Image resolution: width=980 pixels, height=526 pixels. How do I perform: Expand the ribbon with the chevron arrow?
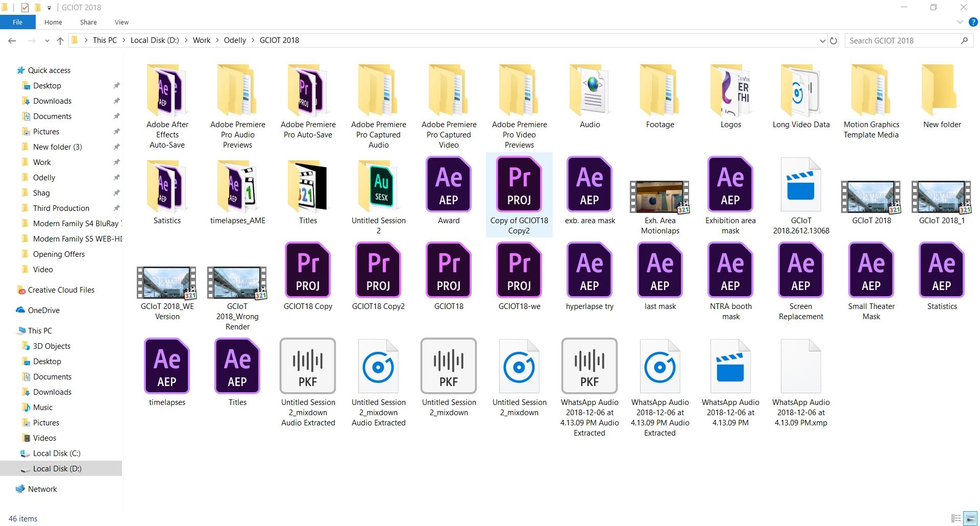point(960,22)
